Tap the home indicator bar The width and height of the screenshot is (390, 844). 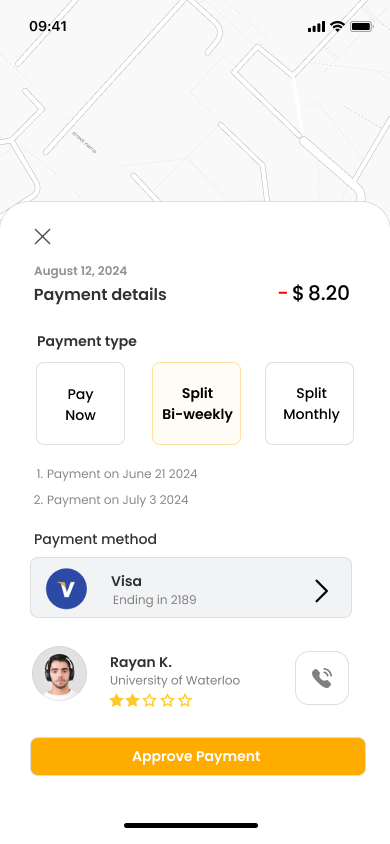coord(191,825)
